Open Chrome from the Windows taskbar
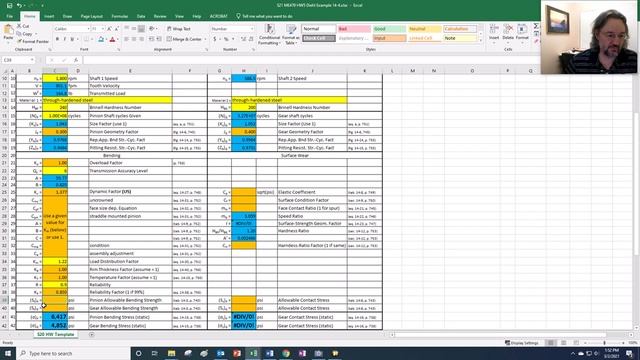The height and width of the screenshot is (360, 640). [286, 353]
